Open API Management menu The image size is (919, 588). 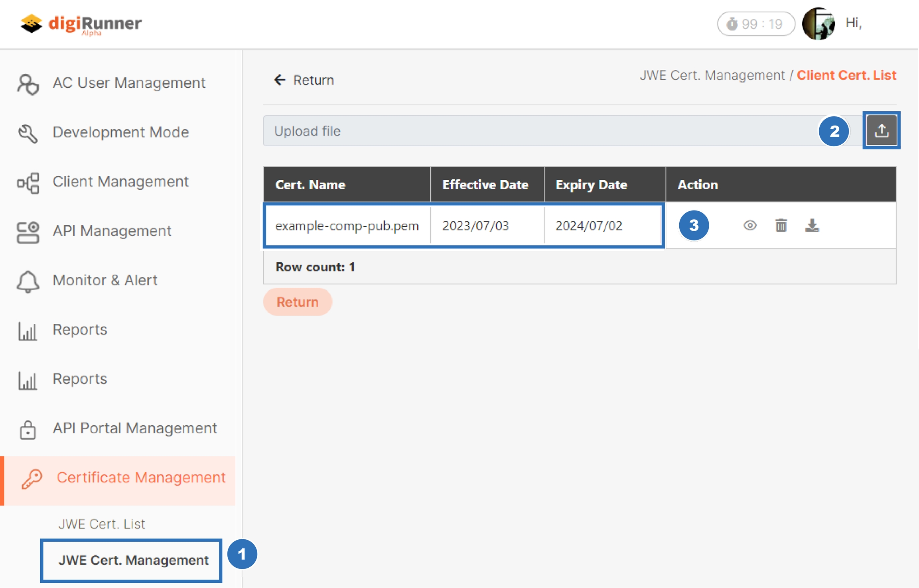coord(112,231)
